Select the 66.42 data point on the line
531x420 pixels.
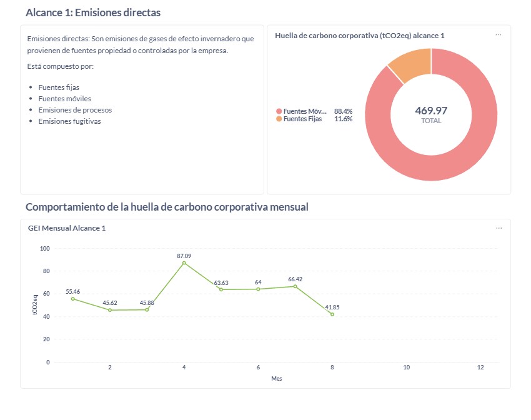[295, 286]
